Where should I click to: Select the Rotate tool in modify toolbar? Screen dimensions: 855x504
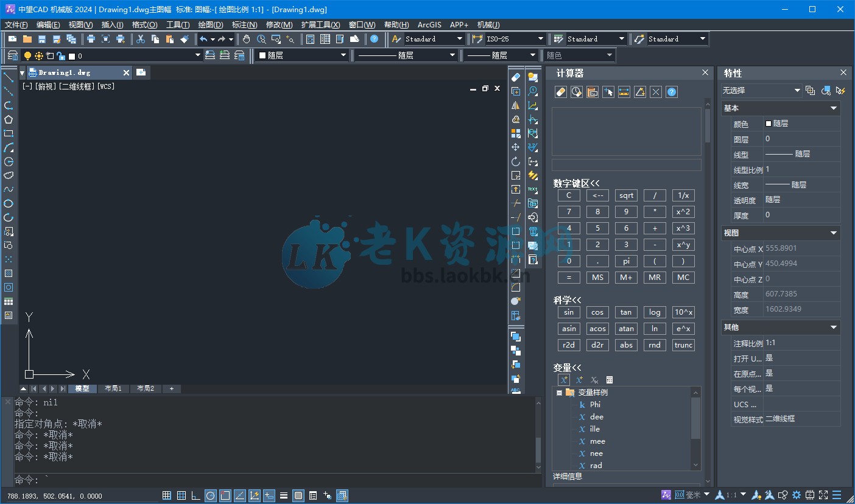coord(516,161)
